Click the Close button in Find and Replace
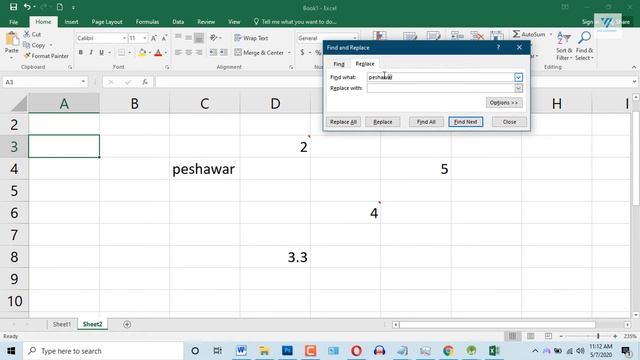The image size is (640, 360). pyautogui.click(x=509, y=122)
